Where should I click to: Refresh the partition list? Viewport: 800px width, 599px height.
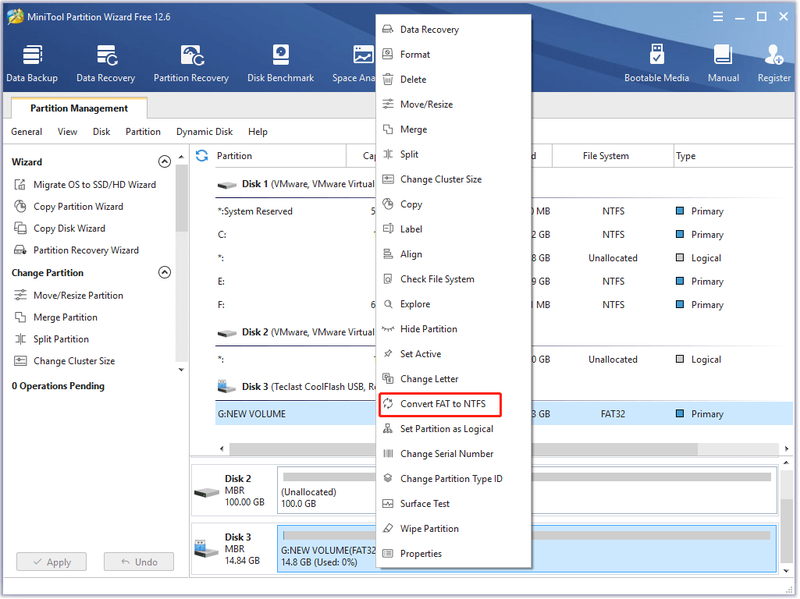tap(202, 156)
